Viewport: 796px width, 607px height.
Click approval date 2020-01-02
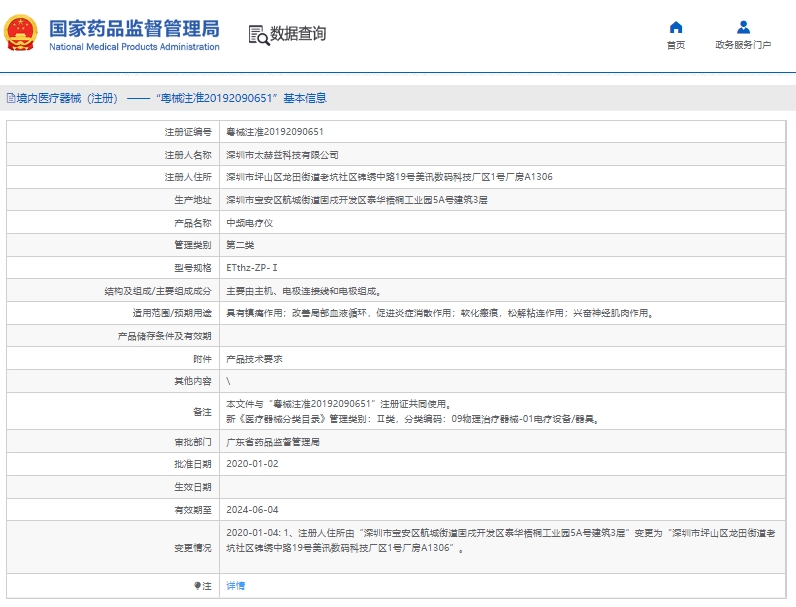252,464
